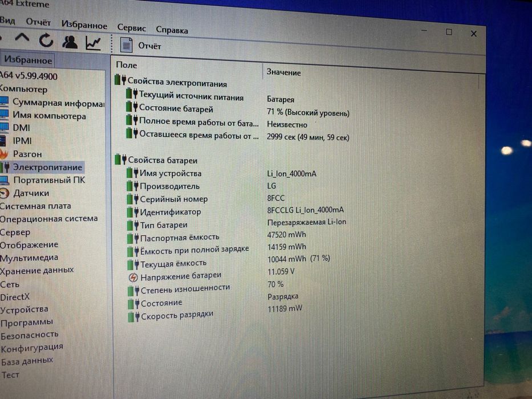Click the Портативный ПК laptop icon
The height and width of the screenshot is (399, 532).
click(x=4, y=180)
